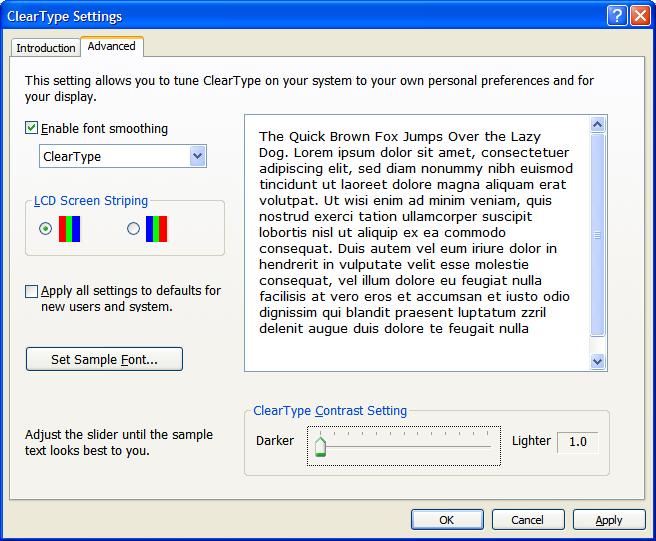Click the RGB stripe order icon
This screenshot has width=656, height=541.
(69, 229)
